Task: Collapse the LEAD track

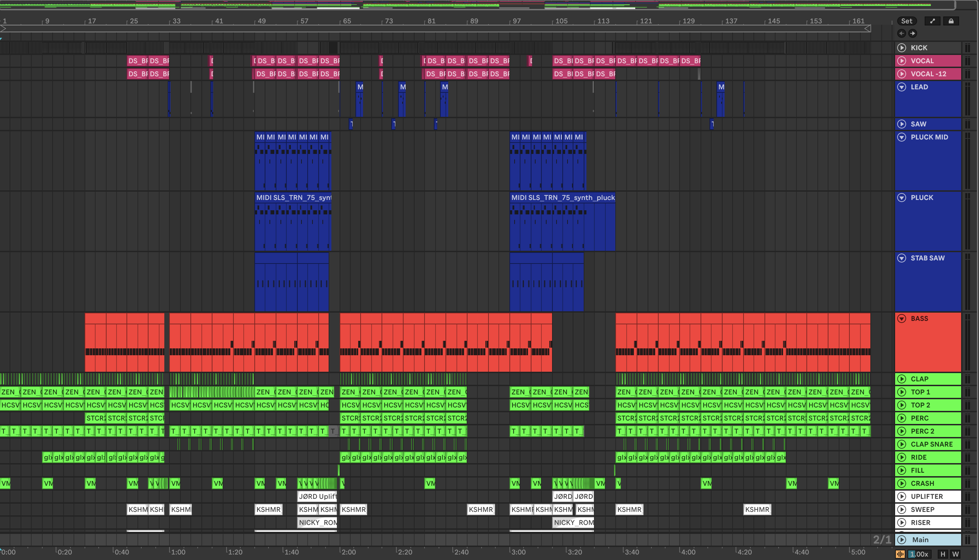Action: (902, 87)
